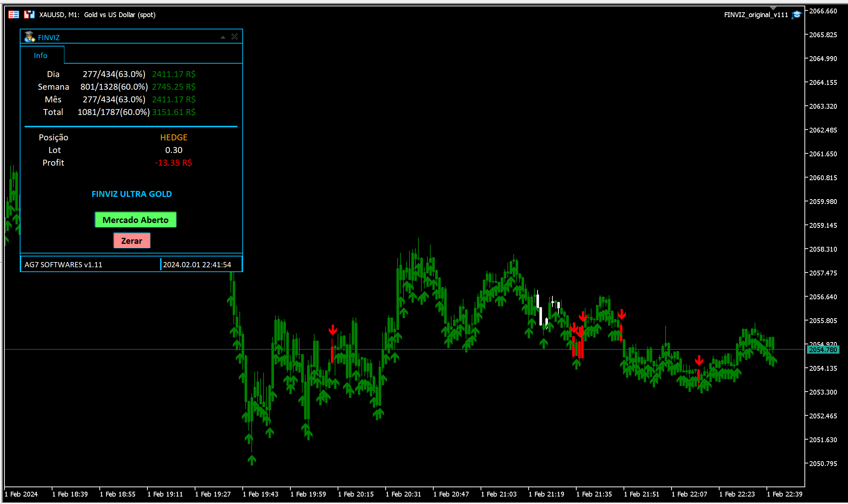The height and width of the screenshot is (504, 848).
Task: Click the price axis label 2066.660
Action: tap(823, 11)
